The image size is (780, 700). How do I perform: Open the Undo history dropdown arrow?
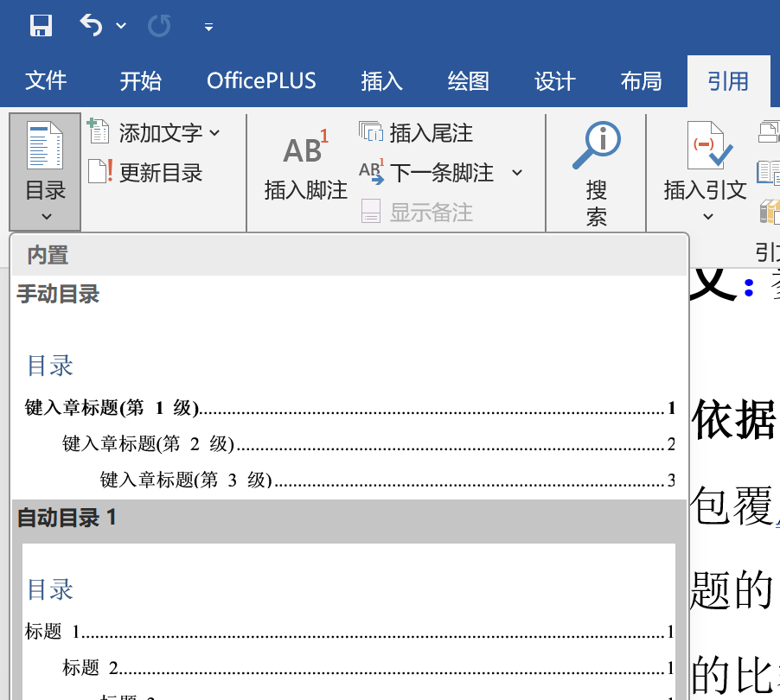pyautogui.click(x=121, y=25)
